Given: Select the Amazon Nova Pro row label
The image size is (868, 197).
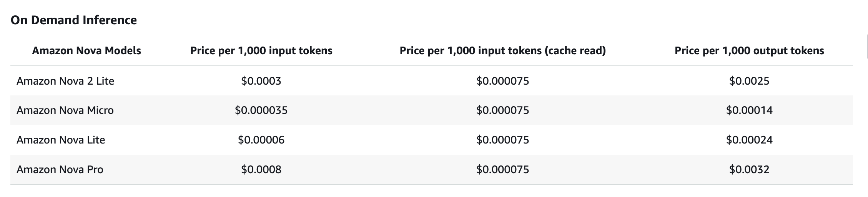Looking at the screenshot, I should (x=60, y=169).
